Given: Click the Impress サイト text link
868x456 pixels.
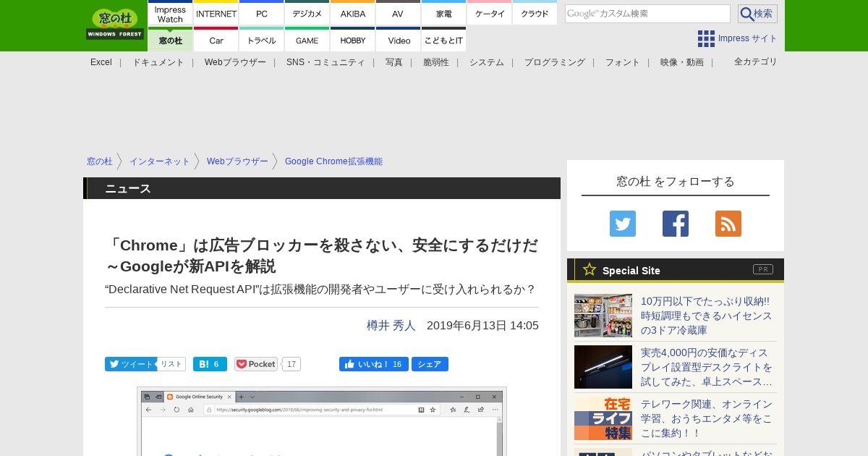Looking at the screenshot, I should [x=747, y=38].
